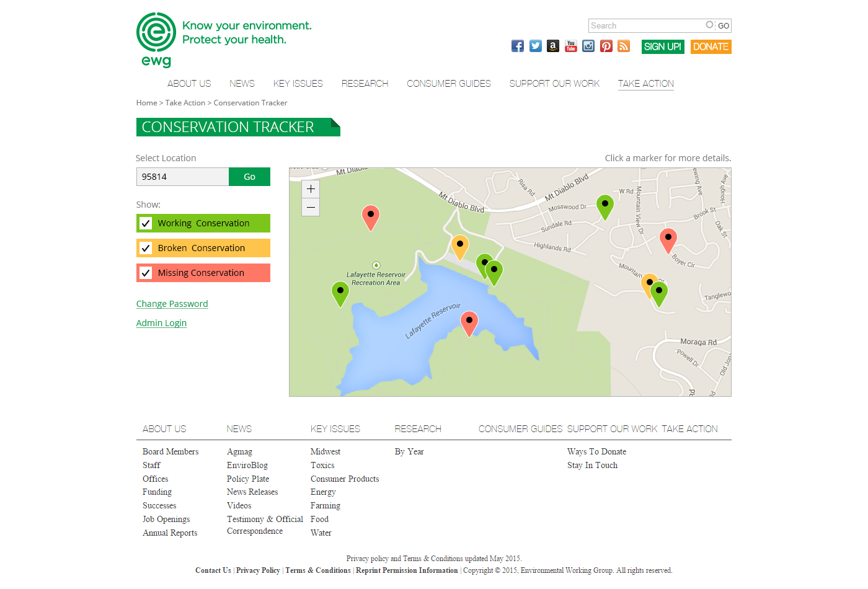Disable Missing Conservation markers
This screenshot has height=589, width=868.
click(x=146, y=273)
